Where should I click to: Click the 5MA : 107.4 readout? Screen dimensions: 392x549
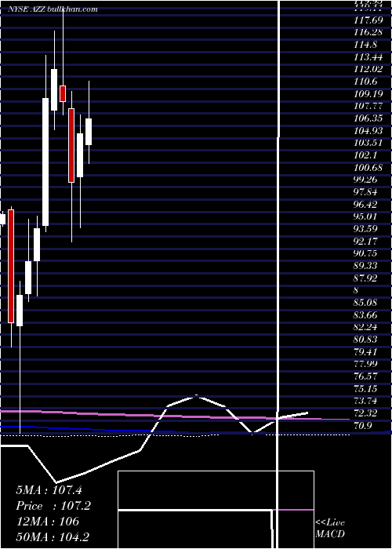point(49,490)
